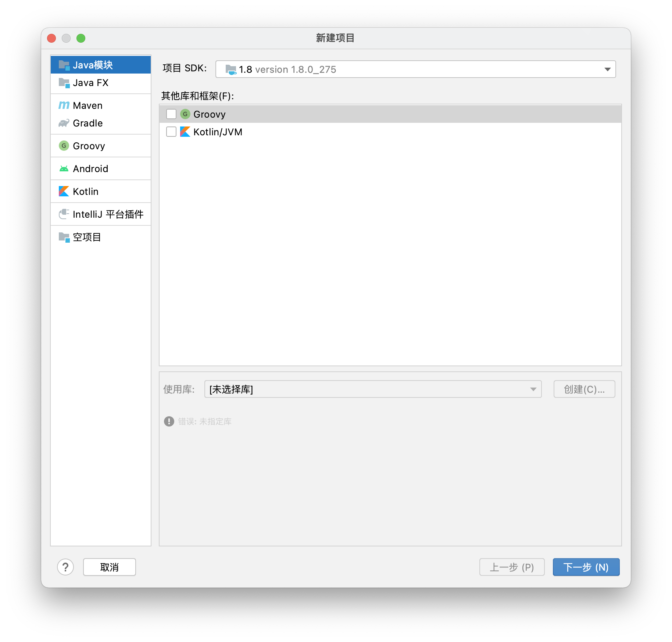The image size is (672, 642).
Task: Click the error warning icon
Action: click(169, 421)
